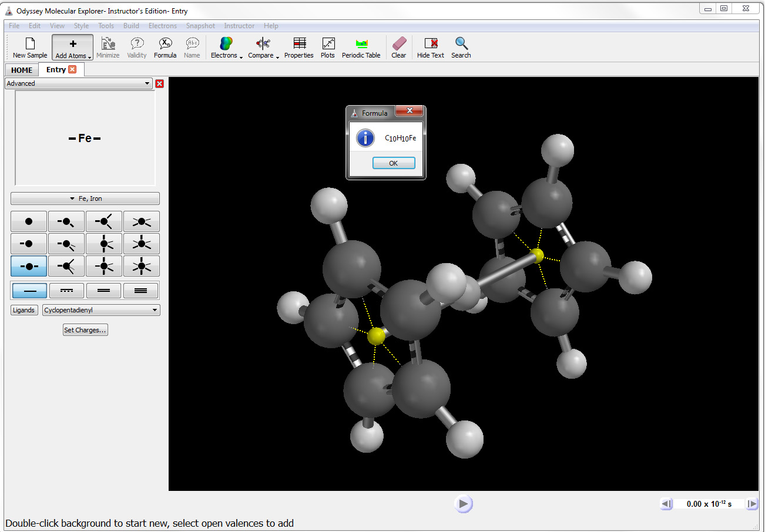Viewport: 765px width, 532px height.
Task: Toggle the dashed partial bond type button
Action: (x=66, y=291)
